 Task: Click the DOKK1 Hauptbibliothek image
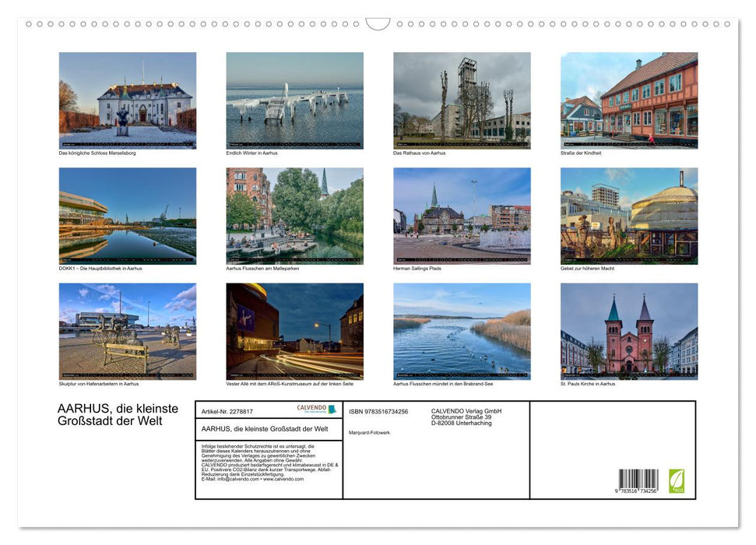(x=127, y=216)
